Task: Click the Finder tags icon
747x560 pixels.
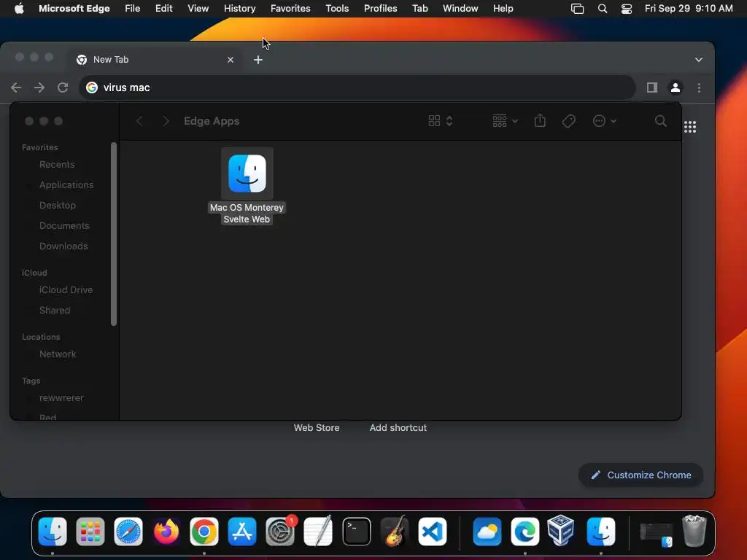Action: click(568, 121)
